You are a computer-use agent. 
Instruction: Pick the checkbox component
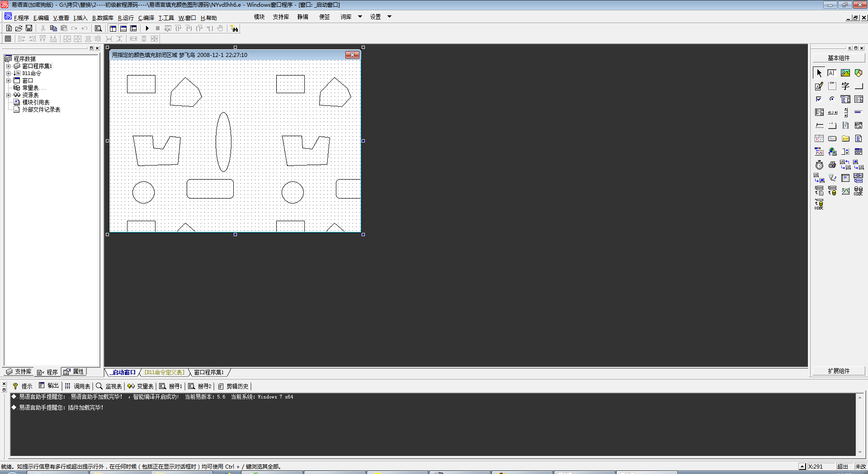819,99
